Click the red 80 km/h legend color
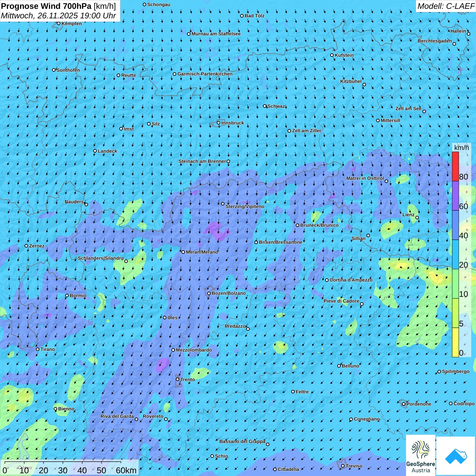Viewport: 476px width, 476px height. coord(455,166)
